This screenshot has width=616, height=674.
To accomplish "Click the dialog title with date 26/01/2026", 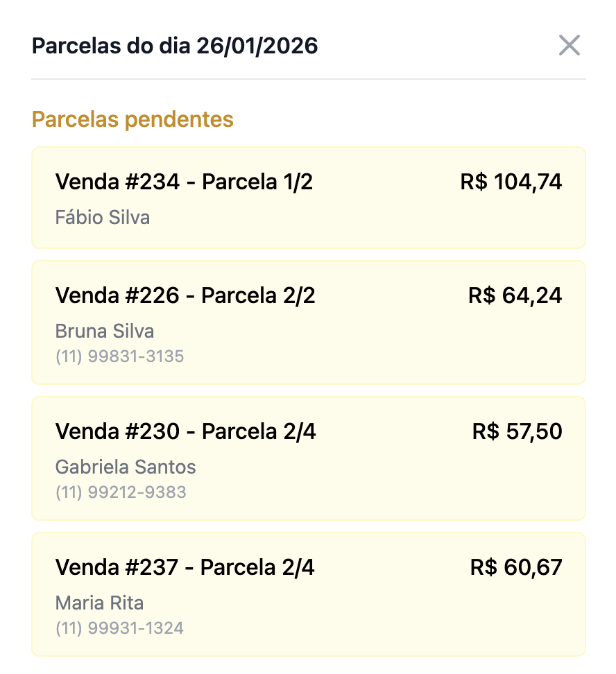I will coord(175,46).
